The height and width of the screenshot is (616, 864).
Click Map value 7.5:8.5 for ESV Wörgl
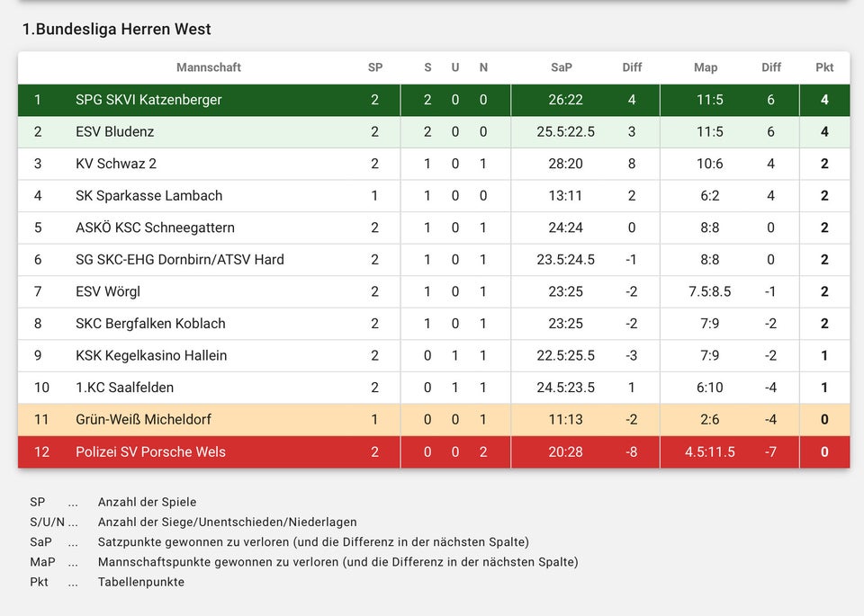(710, 291)
